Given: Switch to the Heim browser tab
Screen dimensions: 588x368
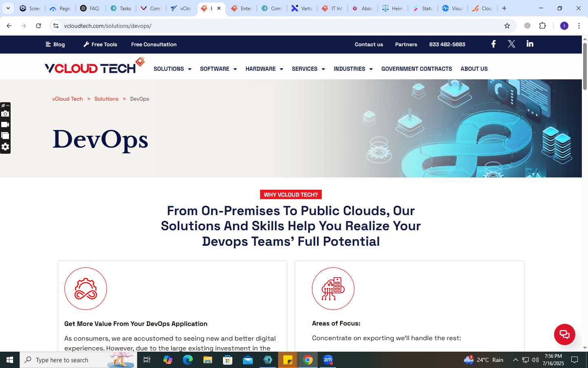Looking at the screenshot, I should coord(392,8).
